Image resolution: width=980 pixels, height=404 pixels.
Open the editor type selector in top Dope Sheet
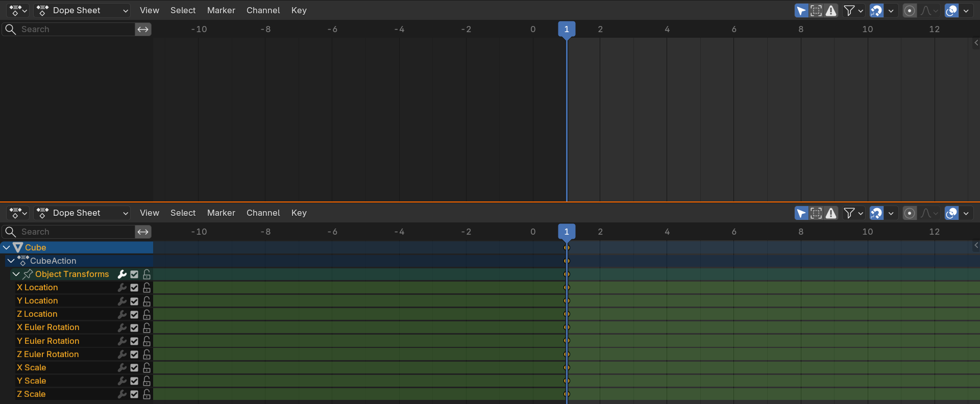[18, 10]
